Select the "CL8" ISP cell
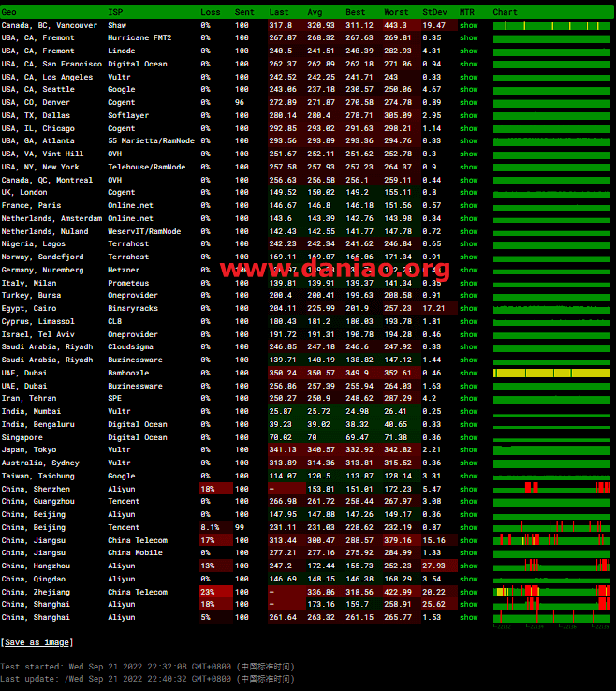The height and width of the screenshot is (691, 616). pyautogui.click(x=114, y=322)
